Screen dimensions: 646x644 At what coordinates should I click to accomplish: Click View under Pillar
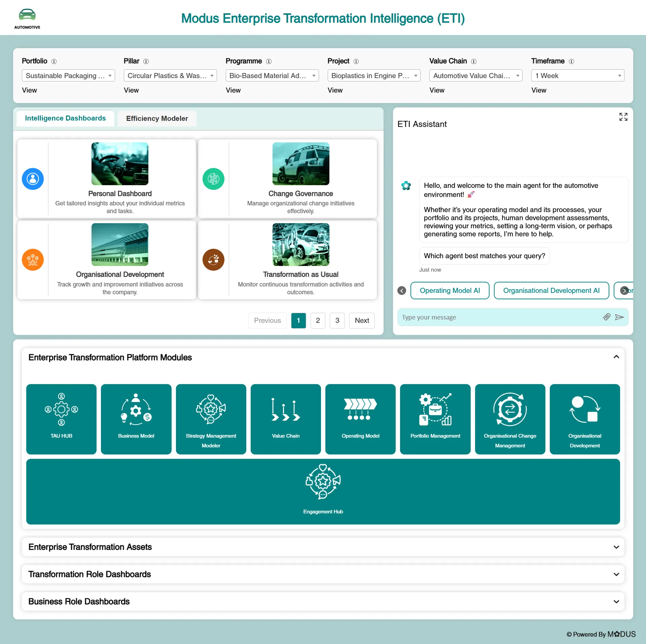pos(131,90)
